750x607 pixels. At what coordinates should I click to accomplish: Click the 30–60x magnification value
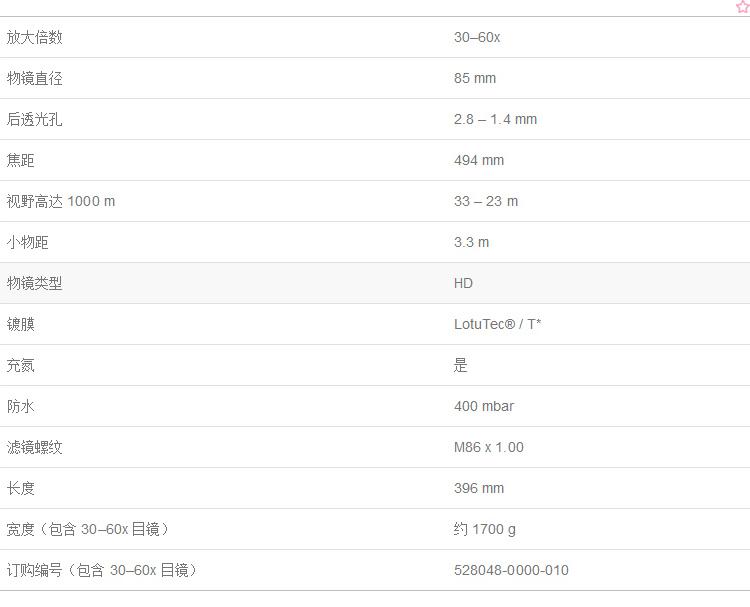(477, 37)
